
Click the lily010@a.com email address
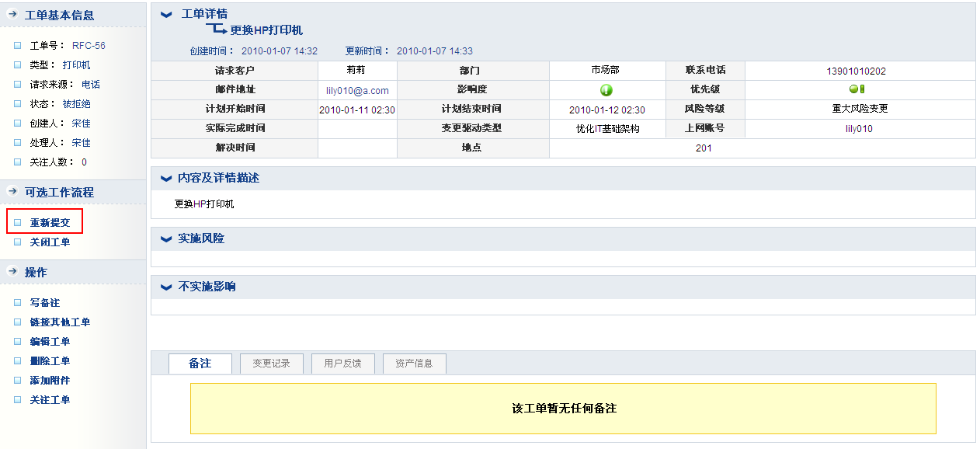click(357, 91)
